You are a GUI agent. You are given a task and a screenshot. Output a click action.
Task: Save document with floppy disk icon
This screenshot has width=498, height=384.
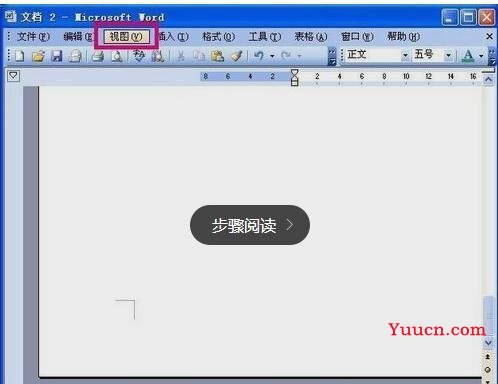click(x=57, y=56)
